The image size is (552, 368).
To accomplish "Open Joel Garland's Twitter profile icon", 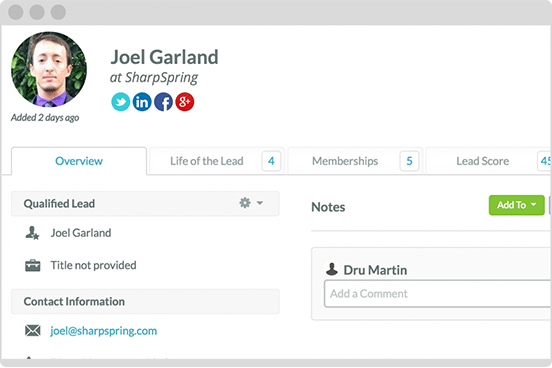I will pos(120,102).
